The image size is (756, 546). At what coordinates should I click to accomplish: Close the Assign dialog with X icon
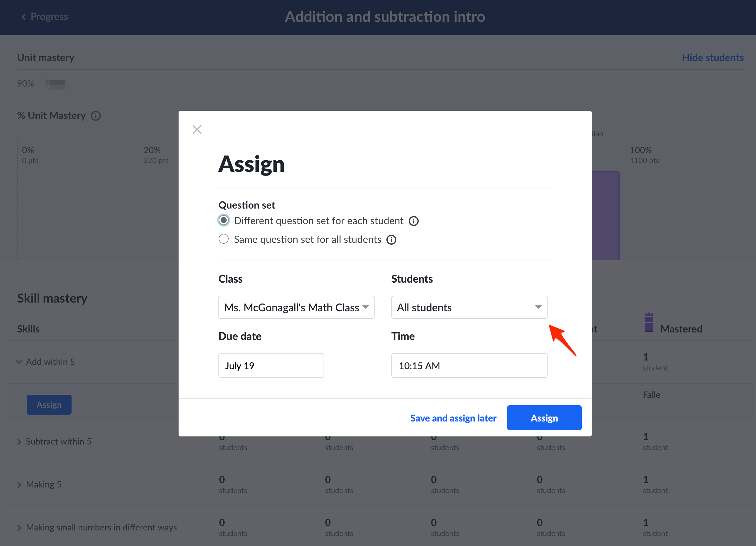(197, 129)
